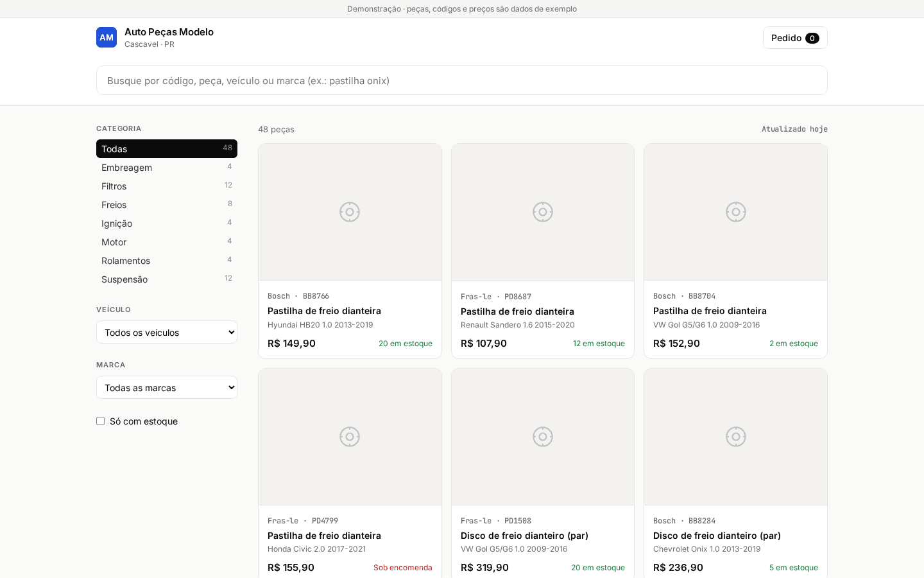This screenshot has height=578, width=924.
Task: Open Pastilha de freio dianteira for Honda Civic
Action: (324, 536)
